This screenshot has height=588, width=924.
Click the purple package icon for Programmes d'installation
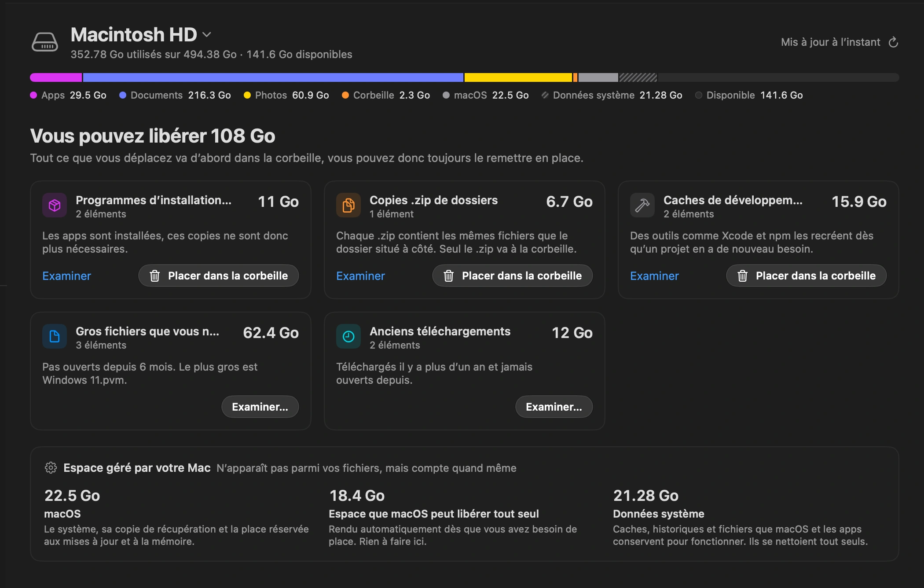[55, 205]
